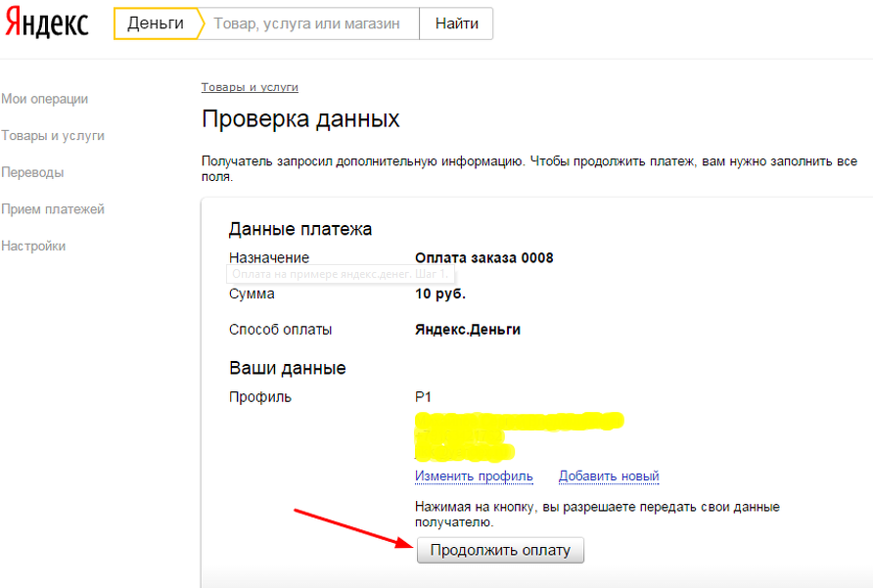Focus the Товар, услуга или магазин search field
Screen dimensions: 873x588
pos(308,23)
